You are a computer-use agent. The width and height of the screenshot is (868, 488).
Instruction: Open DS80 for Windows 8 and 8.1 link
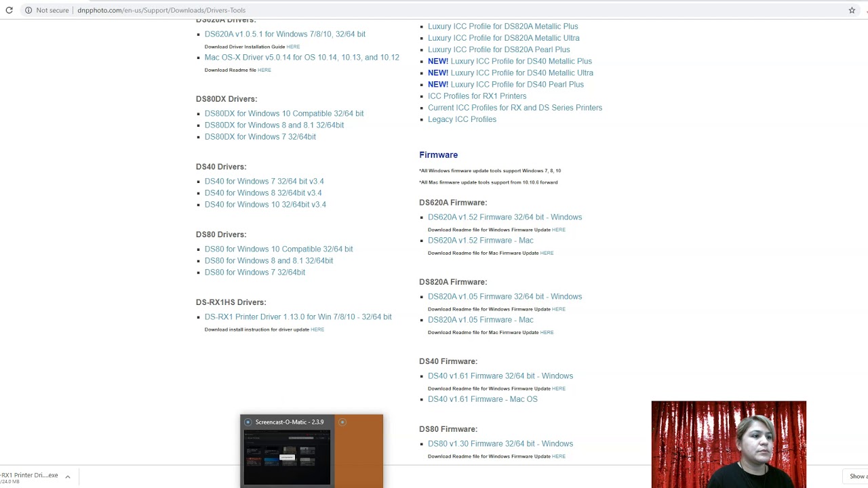click(x=269, y=260)
